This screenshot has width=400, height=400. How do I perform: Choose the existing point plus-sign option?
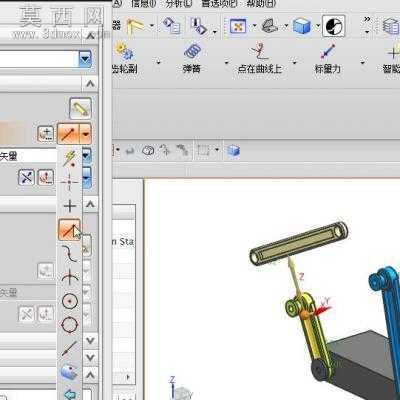[x=70, y=206]
